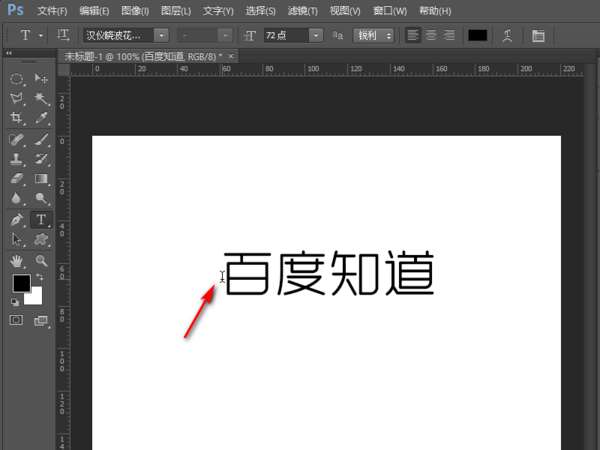Open the 视图(V) menu
The image size is (600, 450).
click(x=345, y=11)
